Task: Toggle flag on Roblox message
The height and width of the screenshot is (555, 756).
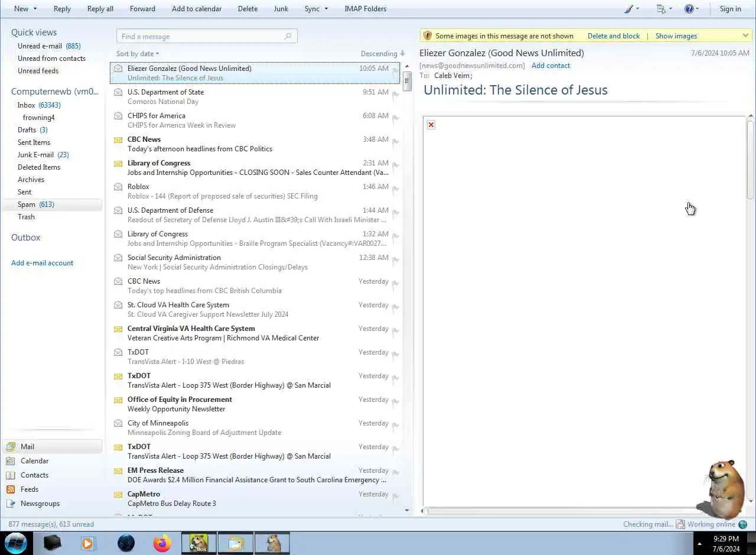Action: [x=396, y=189]
